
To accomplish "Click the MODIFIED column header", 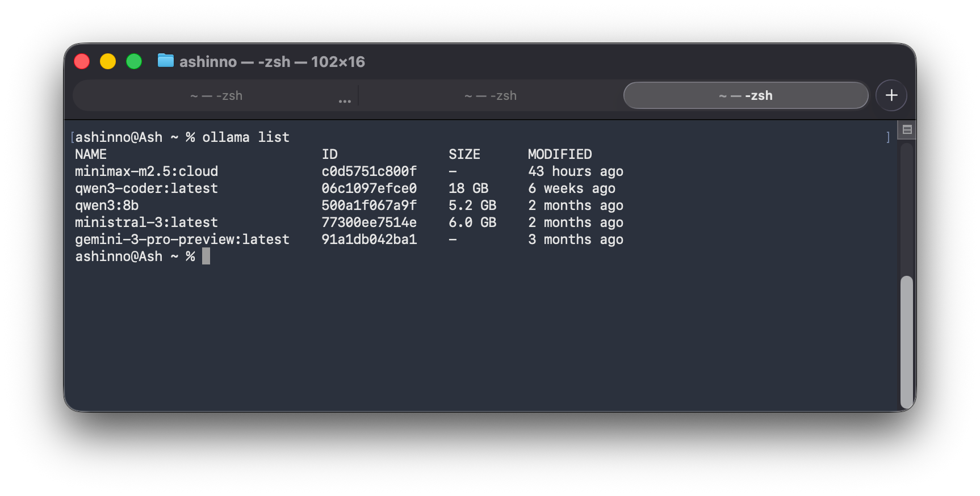I will (560, 154).
